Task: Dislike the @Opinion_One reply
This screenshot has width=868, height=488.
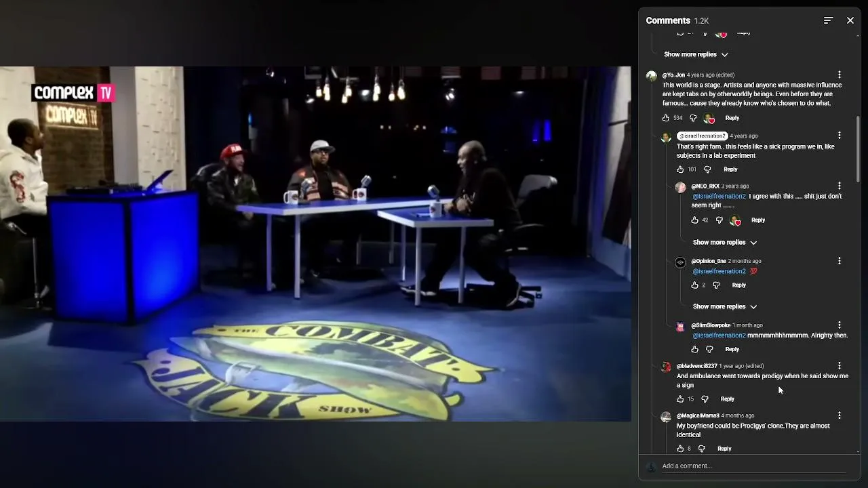Action: (x=716, y=285)
